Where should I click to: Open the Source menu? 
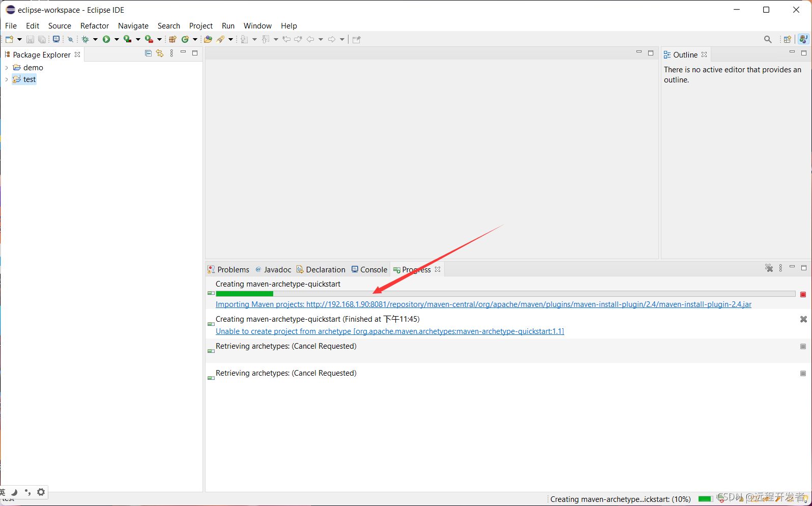[x=60, y=25]
